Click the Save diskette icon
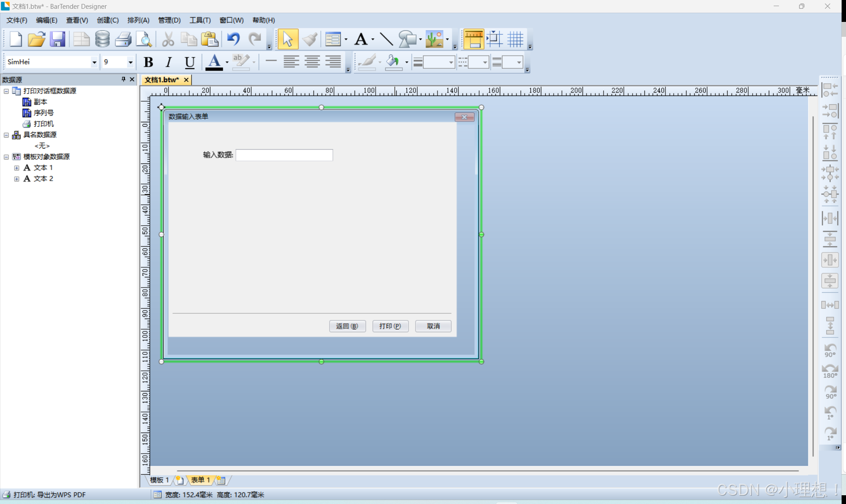Screen dimensions: 846x504 tap(57, 39)
